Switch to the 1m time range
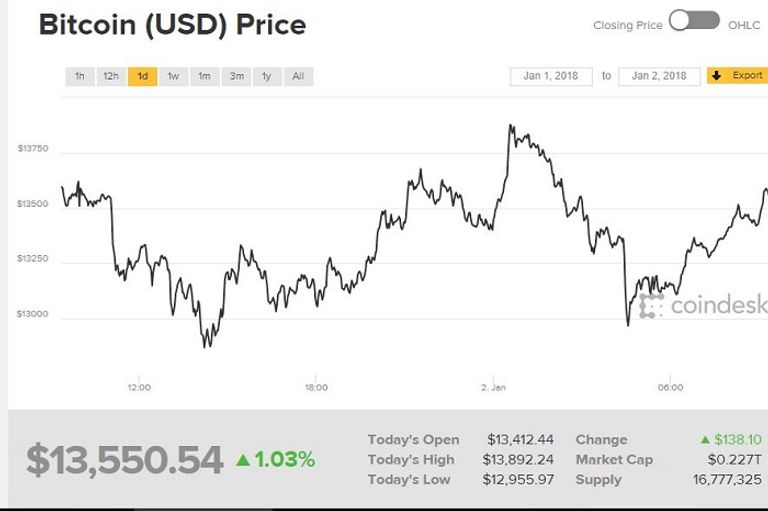This screenshot has width=768, height=511. pyautogui.click(x=204, y=76)
